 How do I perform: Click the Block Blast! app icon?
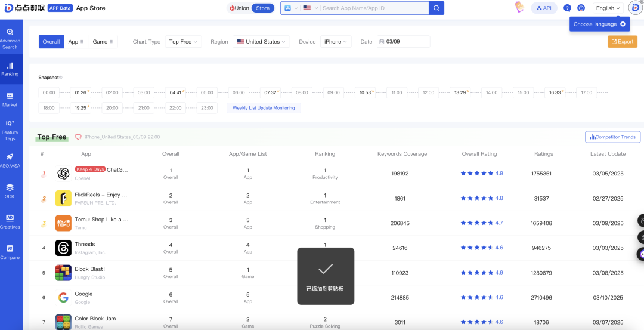[x=63, y=273]
